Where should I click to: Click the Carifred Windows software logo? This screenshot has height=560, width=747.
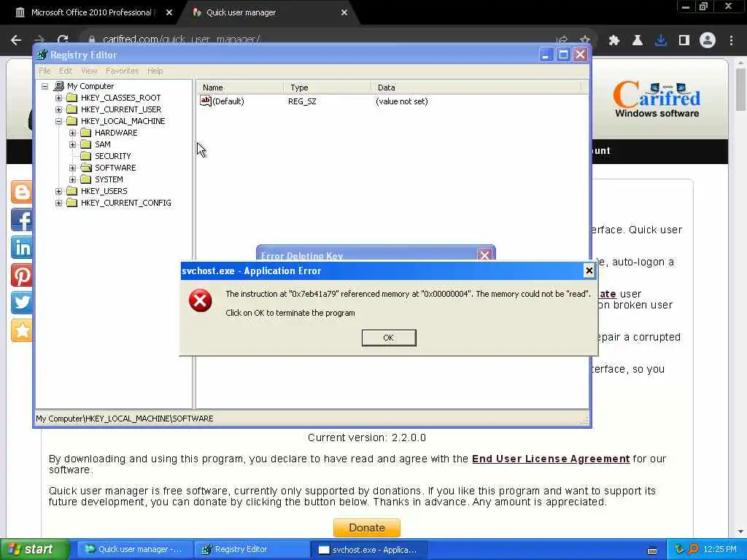point(657,99)
